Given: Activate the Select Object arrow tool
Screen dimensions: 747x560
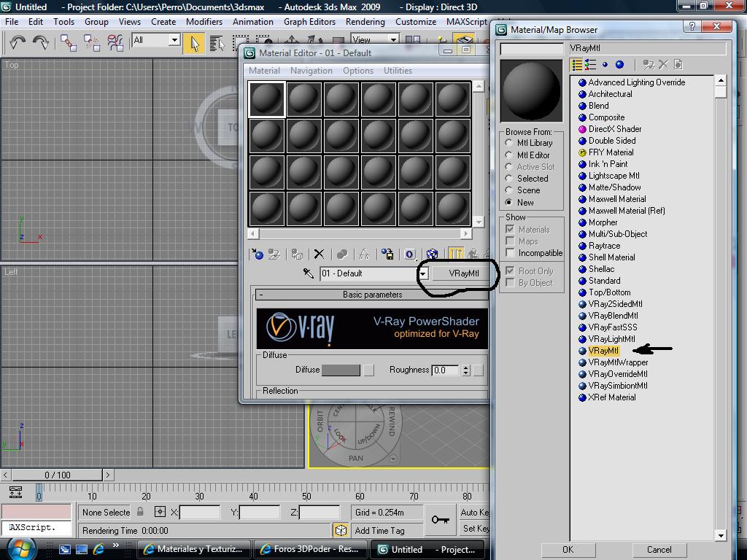Looking at the screenshot, I should pos(194,43).
